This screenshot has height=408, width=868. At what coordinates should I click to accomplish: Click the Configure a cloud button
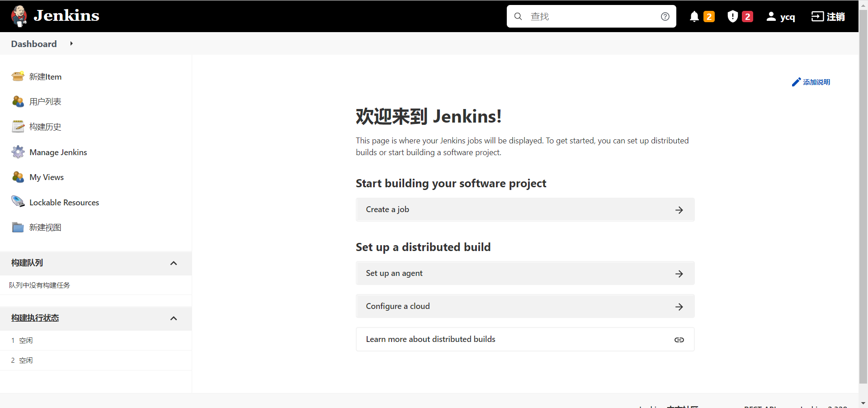[x=525, y=306]
